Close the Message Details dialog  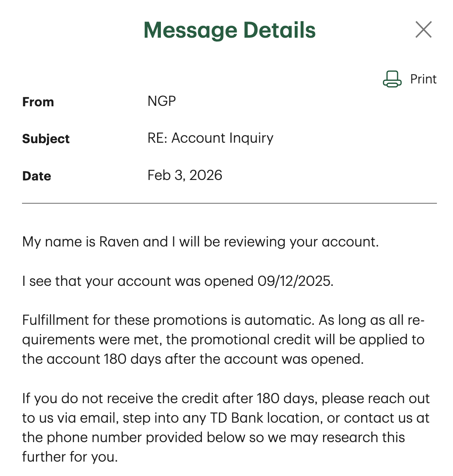pos(423,30)
